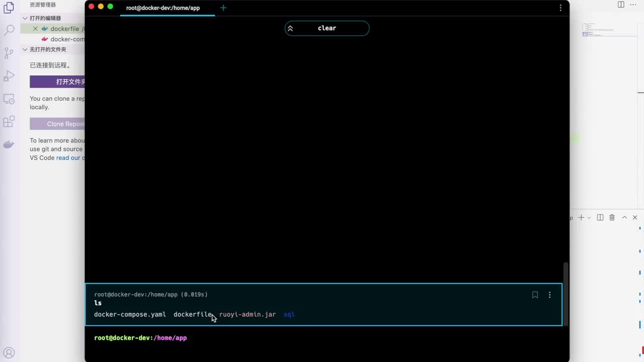Open the ls block's more options menu
This screenshot has height=362, width=644.
(549, 295)
